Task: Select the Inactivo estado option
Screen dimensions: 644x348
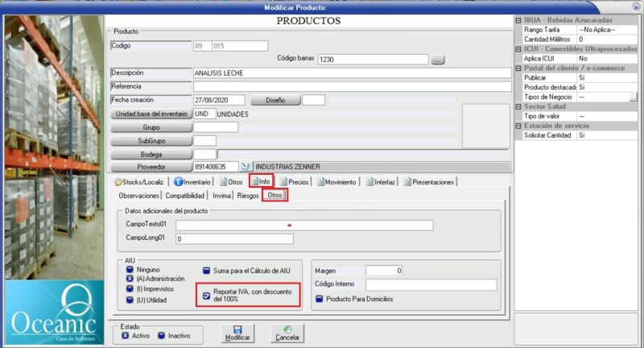Action: pos(162,335)
